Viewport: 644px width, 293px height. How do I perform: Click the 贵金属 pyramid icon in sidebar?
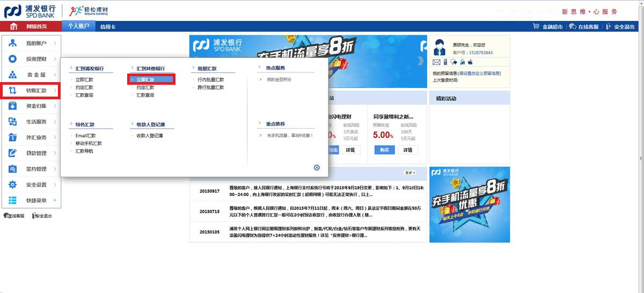(13, 75)
